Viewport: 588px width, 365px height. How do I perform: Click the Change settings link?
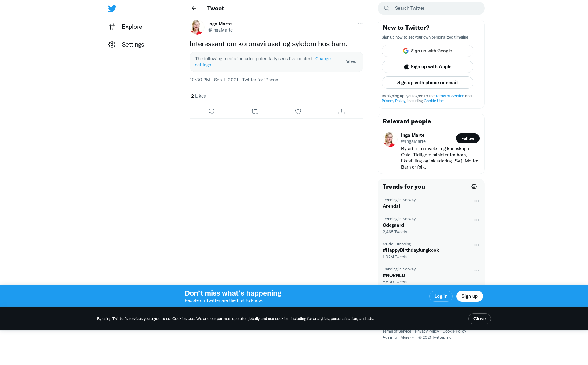263,62
